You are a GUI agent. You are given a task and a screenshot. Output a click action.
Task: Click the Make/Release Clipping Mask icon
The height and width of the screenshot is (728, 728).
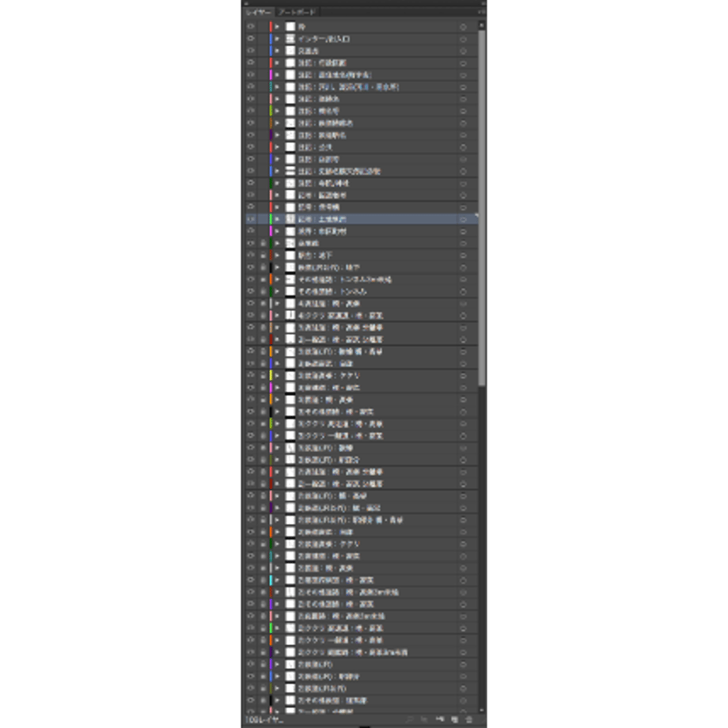point(424,719)
